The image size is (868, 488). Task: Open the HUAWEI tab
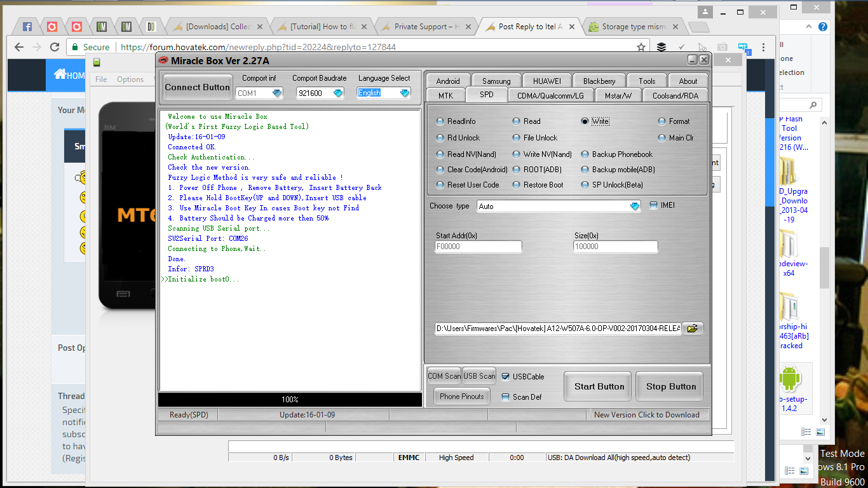coord(547,81)
